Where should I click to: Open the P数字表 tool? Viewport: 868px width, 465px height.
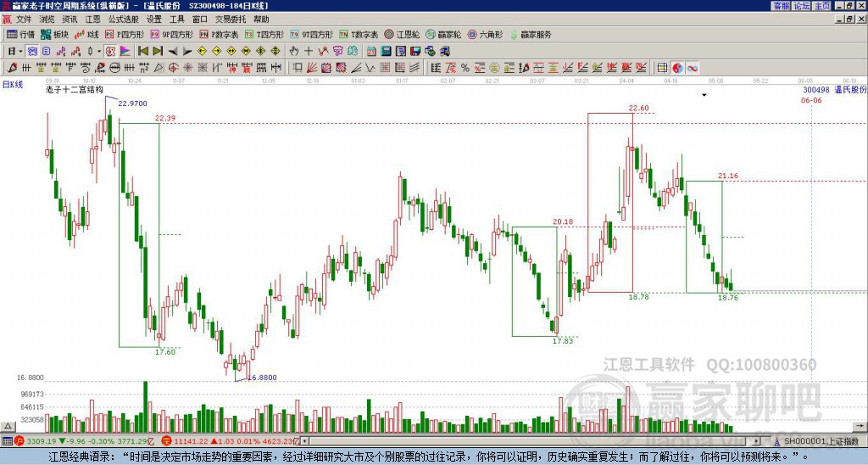219,34
